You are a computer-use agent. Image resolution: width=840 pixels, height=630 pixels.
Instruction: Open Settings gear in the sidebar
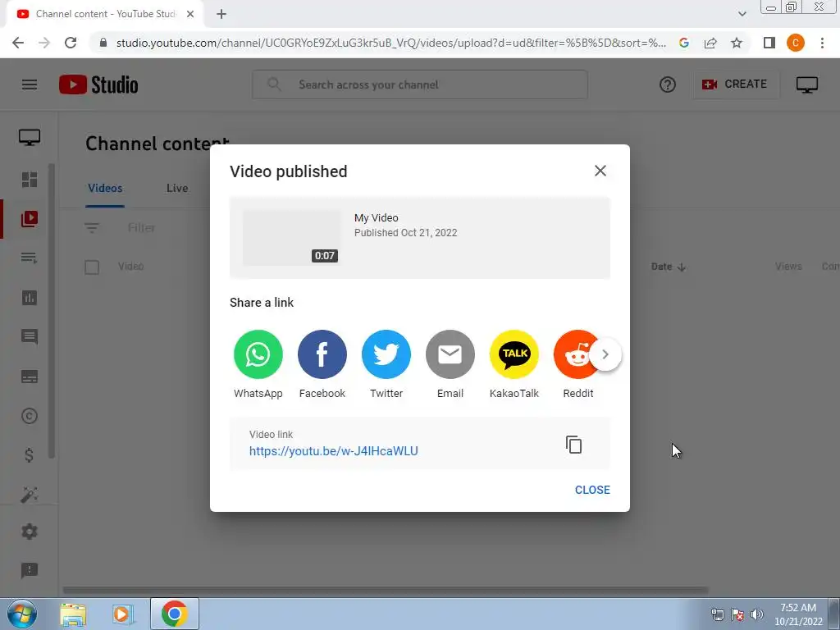coord(30,532)
